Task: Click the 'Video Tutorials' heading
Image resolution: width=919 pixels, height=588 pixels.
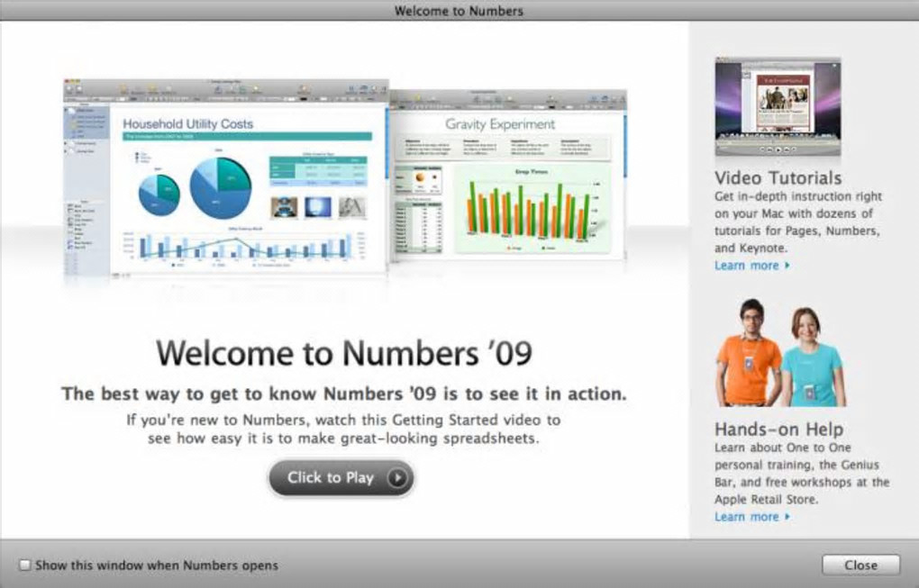Action: pos(778,177)
